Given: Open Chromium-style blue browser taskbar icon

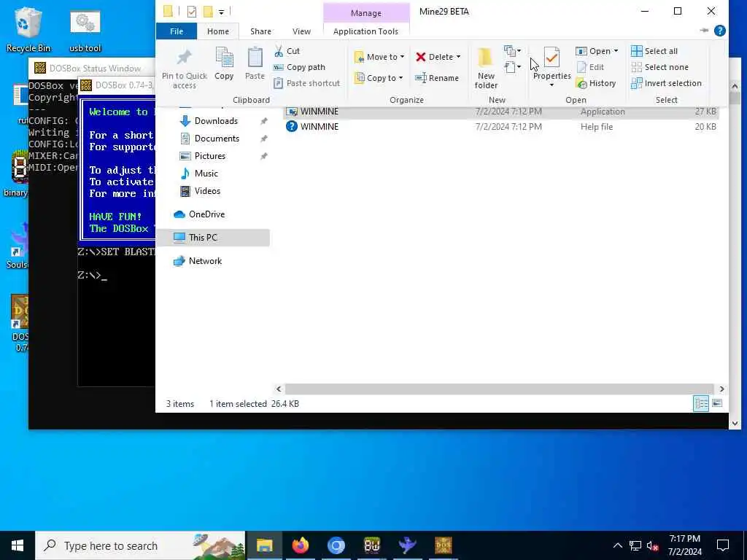Looking at the screenshot, I should tap(336, 545).
